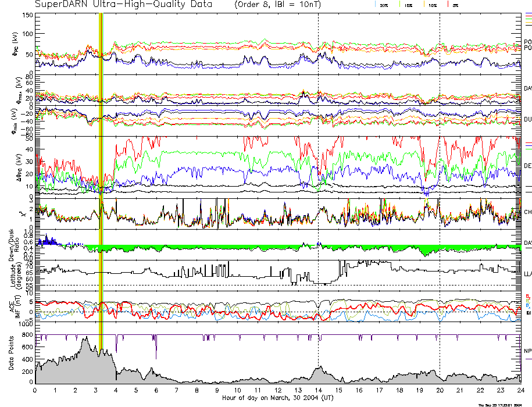The width and height of the screenshot is (532, 407).
Task: Click the dashed vertical marker at 20 UT
Action: 440,198
